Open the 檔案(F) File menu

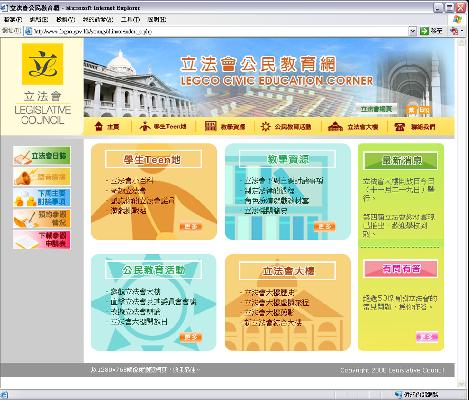(13, 20)
